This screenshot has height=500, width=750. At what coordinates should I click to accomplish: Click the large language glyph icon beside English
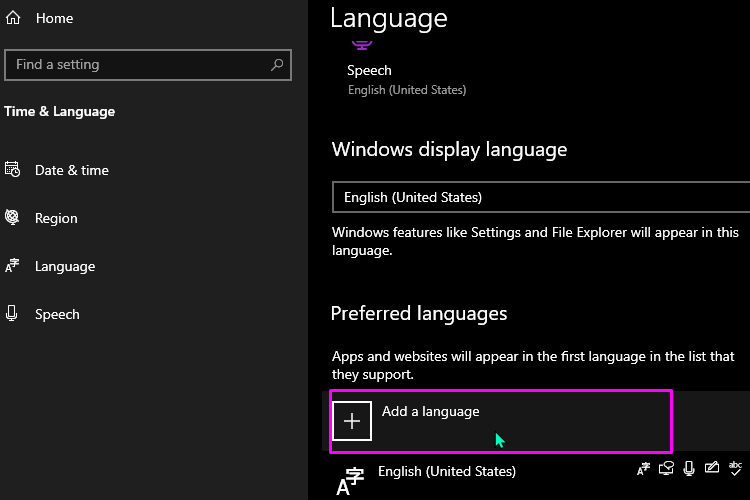350,481
